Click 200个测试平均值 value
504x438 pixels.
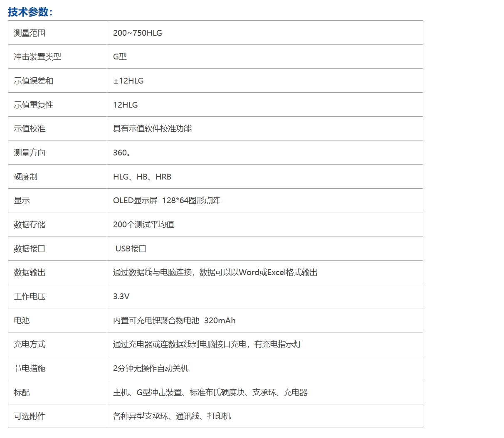(x=144, y=225)
